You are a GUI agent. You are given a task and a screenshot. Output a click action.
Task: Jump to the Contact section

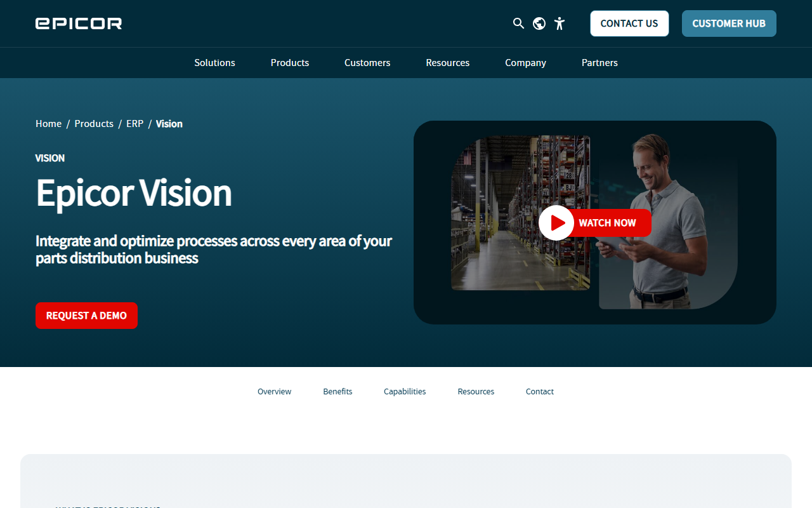(x=540, y=392)
